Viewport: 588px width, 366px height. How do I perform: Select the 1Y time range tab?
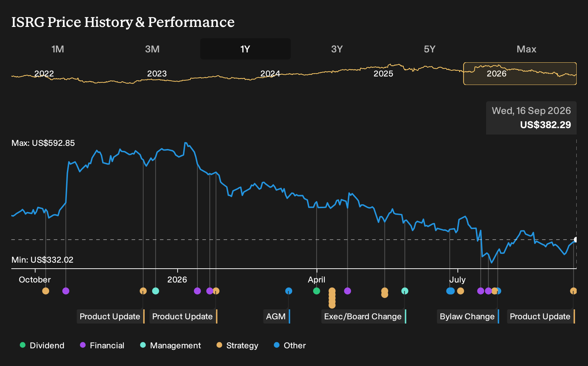[x=245, y=49]
